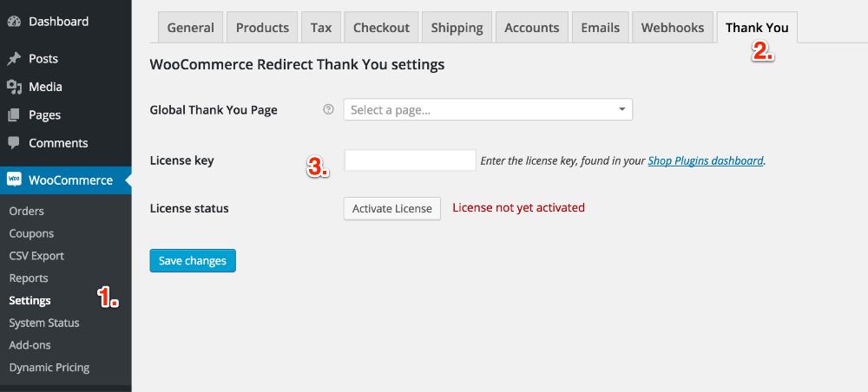This screenshot has height=392, width=868.
Task: Go to the Emails tab
Action: click(601, 28)
